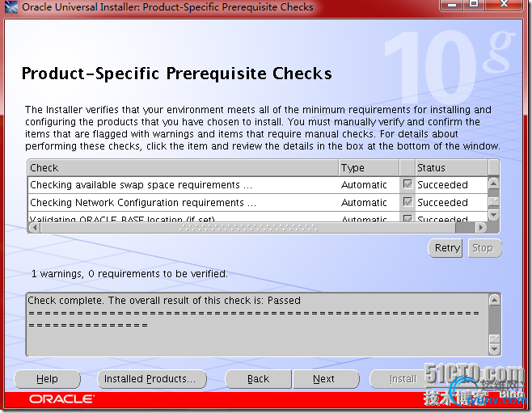This screenshot has height=413, width=532.
Task: Toggle checkbox for ORACLE_BASE validation row
Action: 407,218
